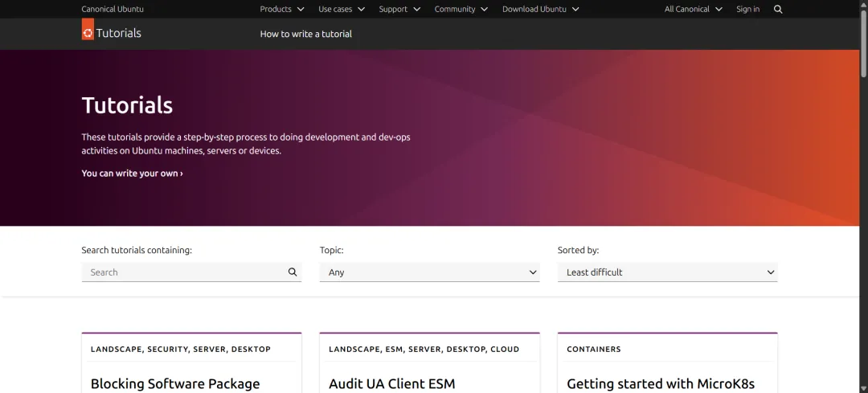Expand the Products menu
The image size is (868, 393).
(282, 9)
